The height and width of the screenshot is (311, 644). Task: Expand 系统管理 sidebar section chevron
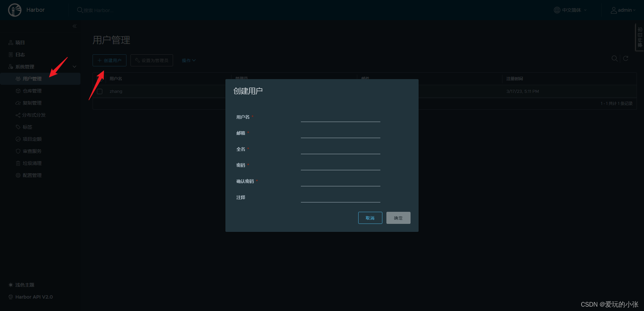pos(74,67)
